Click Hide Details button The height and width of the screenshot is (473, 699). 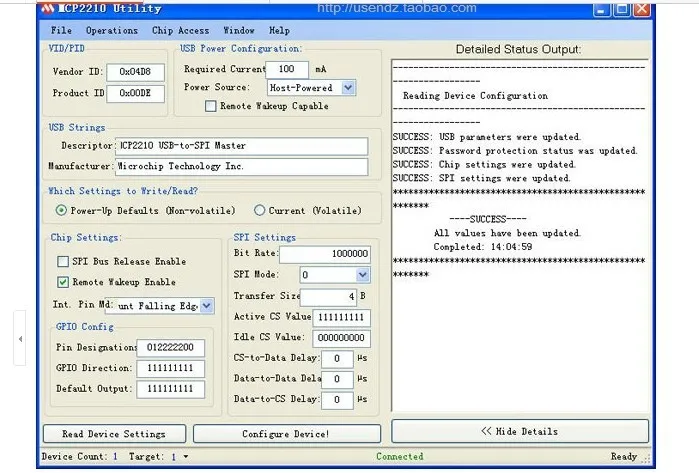tap(520, 431)
